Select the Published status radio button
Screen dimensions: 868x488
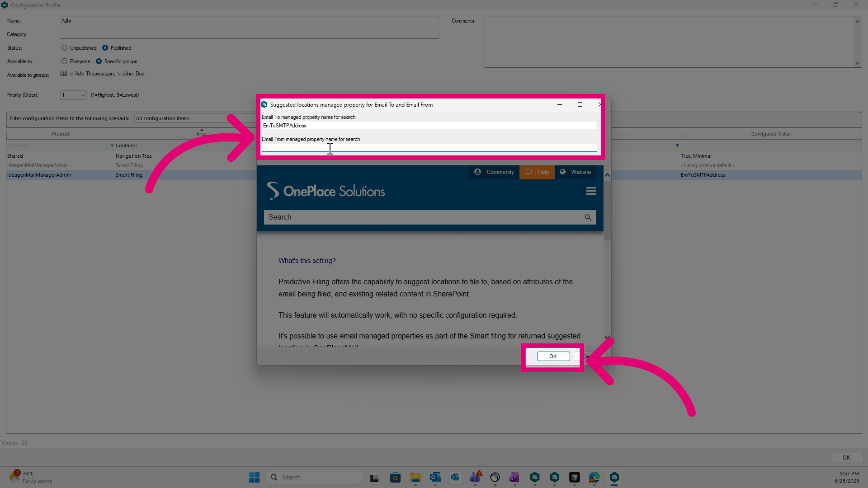(105, 48)
